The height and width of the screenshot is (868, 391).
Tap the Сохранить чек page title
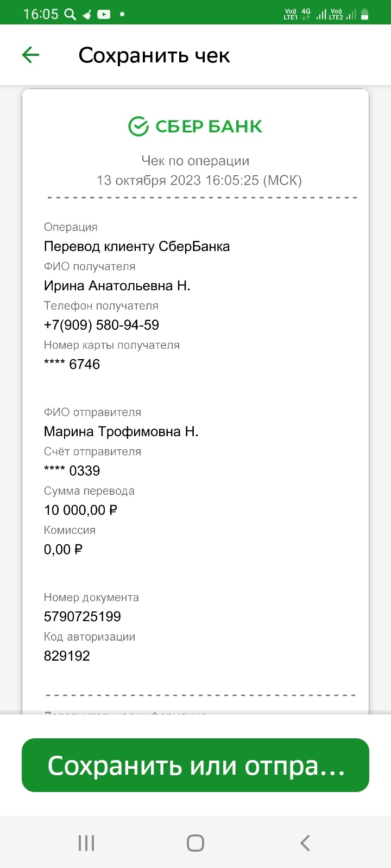pyautogui.click(x=154, y=55)
